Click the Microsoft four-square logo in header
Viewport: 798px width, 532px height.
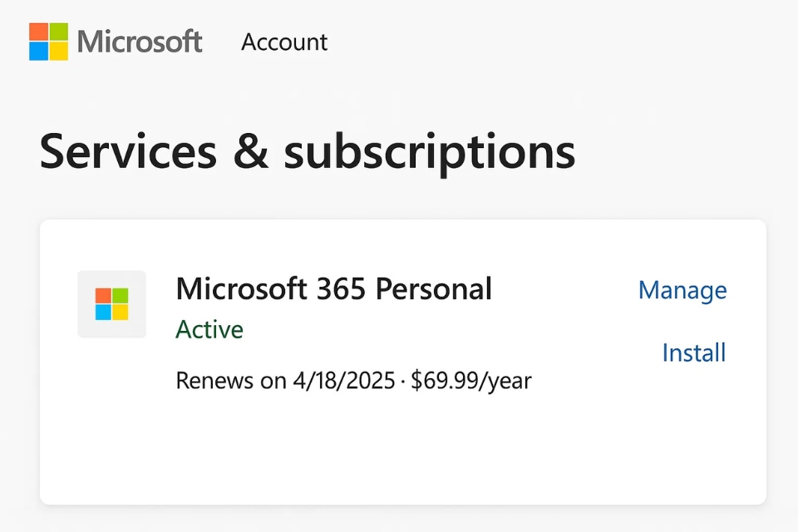48,42
